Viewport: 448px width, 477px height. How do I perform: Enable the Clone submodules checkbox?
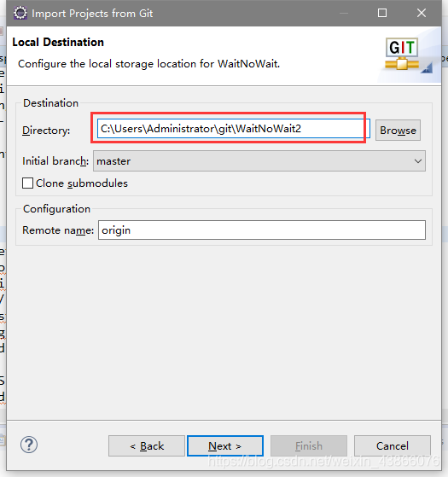tap(27, 183)
